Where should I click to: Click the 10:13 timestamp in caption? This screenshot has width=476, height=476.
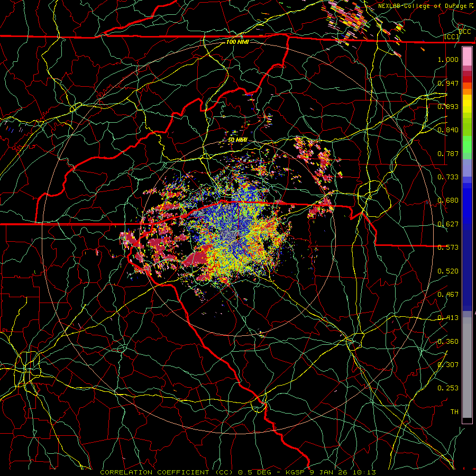click(364, 472)
